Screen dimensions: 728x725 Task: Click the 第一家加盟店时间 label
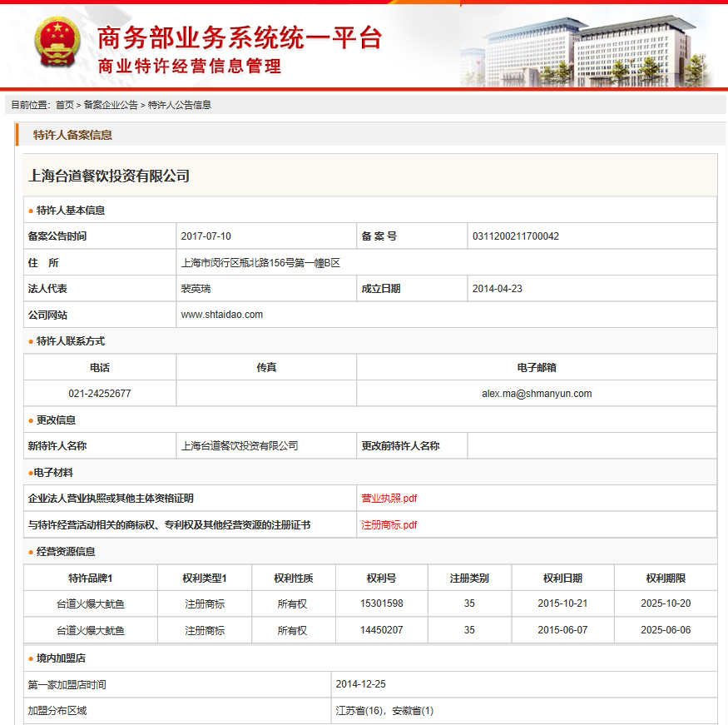pos(67,684)
